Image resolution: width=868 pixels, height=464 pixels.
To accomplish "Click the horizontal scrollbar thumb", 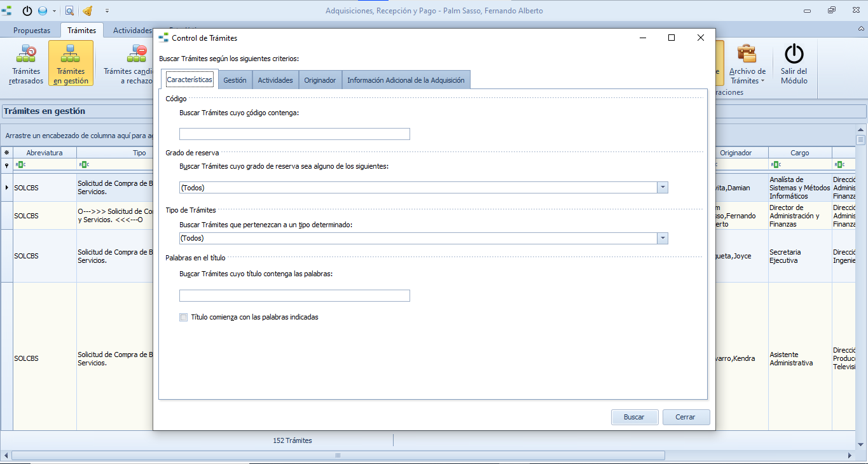I will pos(338,455).
